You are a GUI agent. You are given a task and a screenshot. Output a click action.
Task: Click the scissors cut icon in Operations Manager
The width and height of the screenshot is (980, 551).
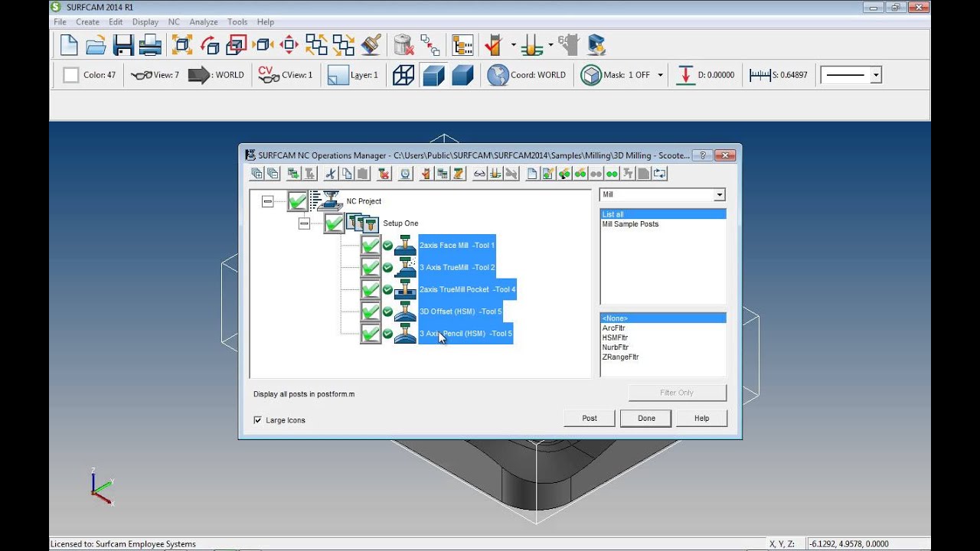click(x=331, y=174)
